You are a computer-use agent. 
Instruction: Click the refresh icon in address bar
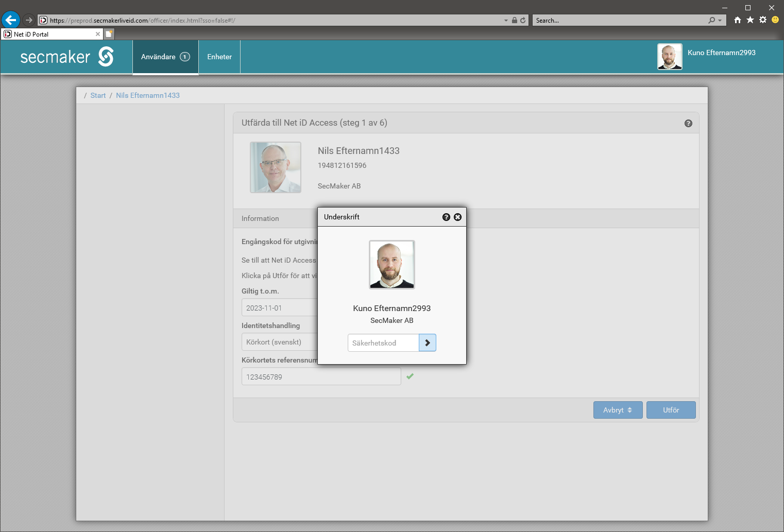[523, 21]
